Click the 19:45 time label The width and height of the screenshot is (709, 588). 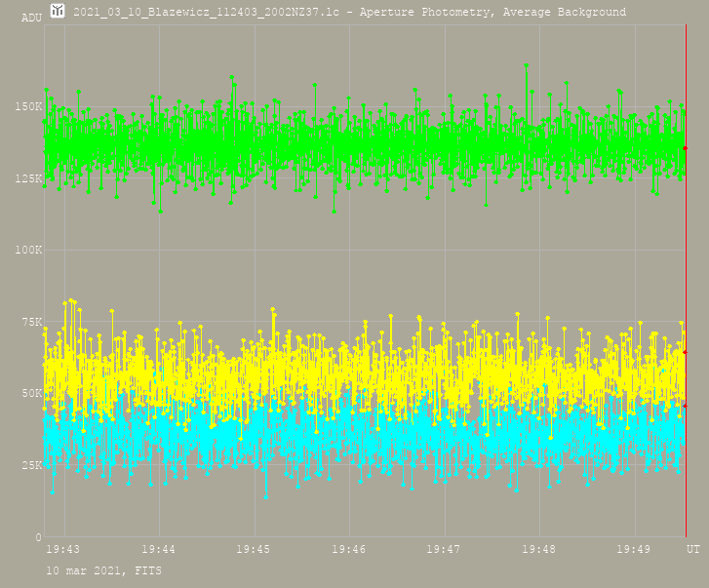tap(254, 549)
